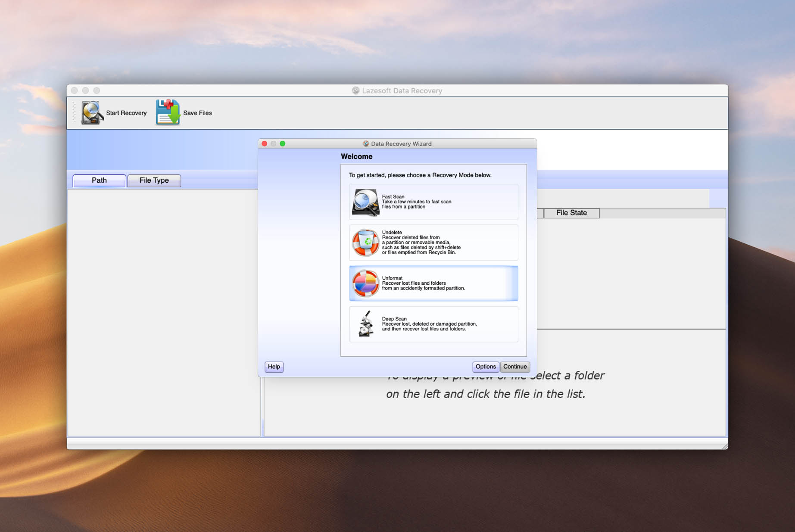
Task: Click the 'on the left and click the file' hint
Action: click(486, 394)
